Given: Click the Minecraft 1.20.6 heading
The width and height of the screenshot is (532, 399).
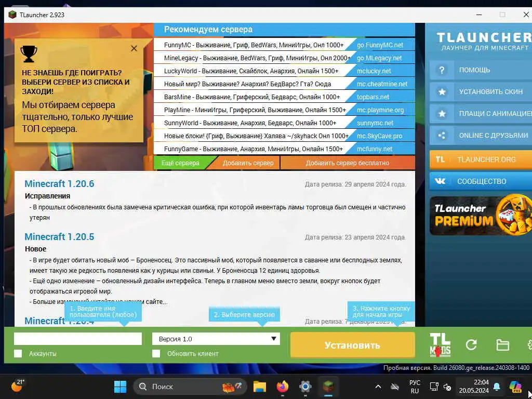Looking at the screenshot, I should pos(59,183).
